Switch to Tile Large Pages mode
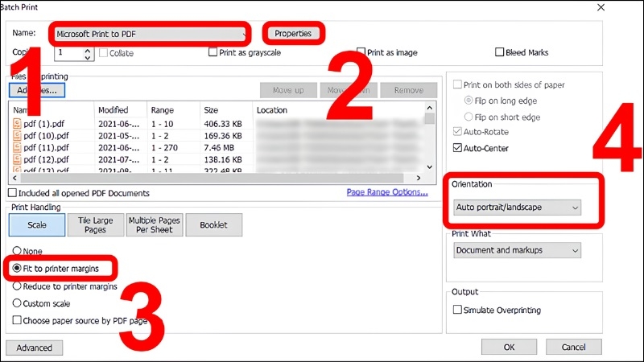This screenshot has width=644, height=362. tap(95, 225)
